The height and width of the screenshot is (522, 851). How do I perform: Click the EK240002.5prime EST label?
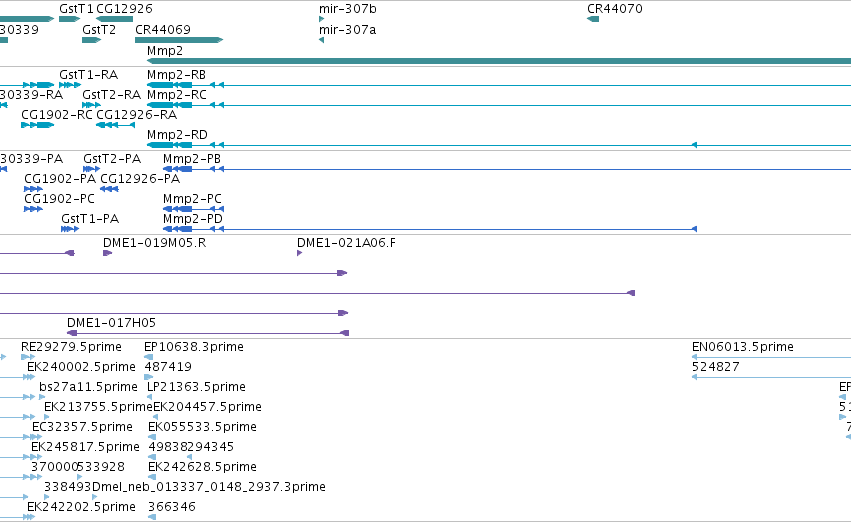[x=81, y=367]
